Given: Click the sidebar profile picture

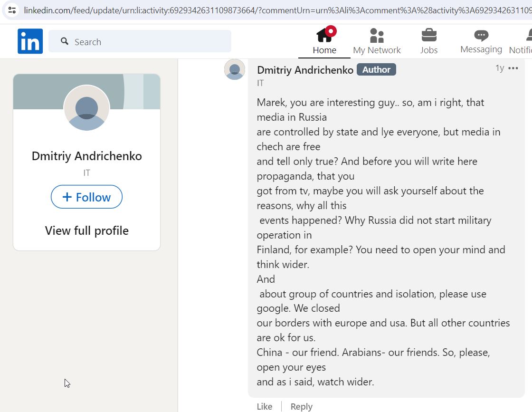Looking at the screenshot, I should pyautogui.click(x=86, y=108).
